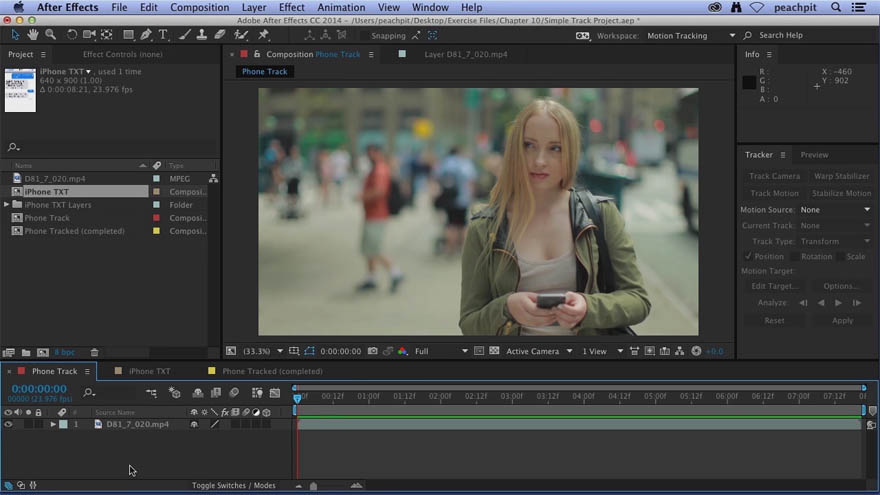Toggle transparency grid in viewer
The height and width of the screenshot is (495, 880).
pyautogui.click(x=494, y=351)
